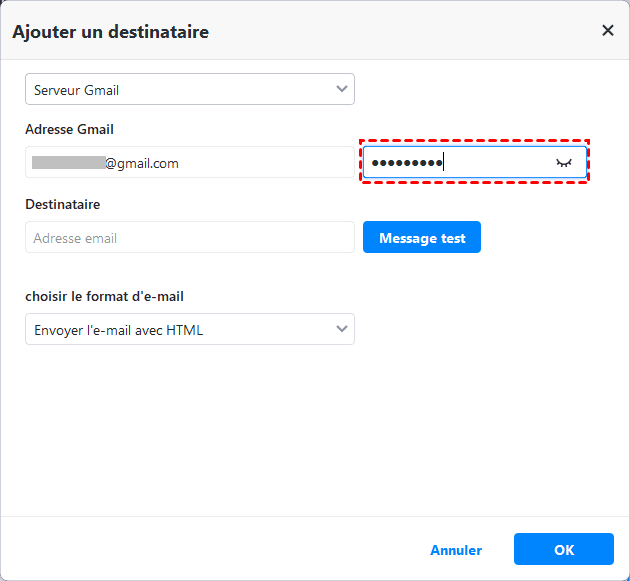The height and width of the screenshot is (581, 630).
Task: Click the Adresse Gmail label
Action: coord(69,129)
